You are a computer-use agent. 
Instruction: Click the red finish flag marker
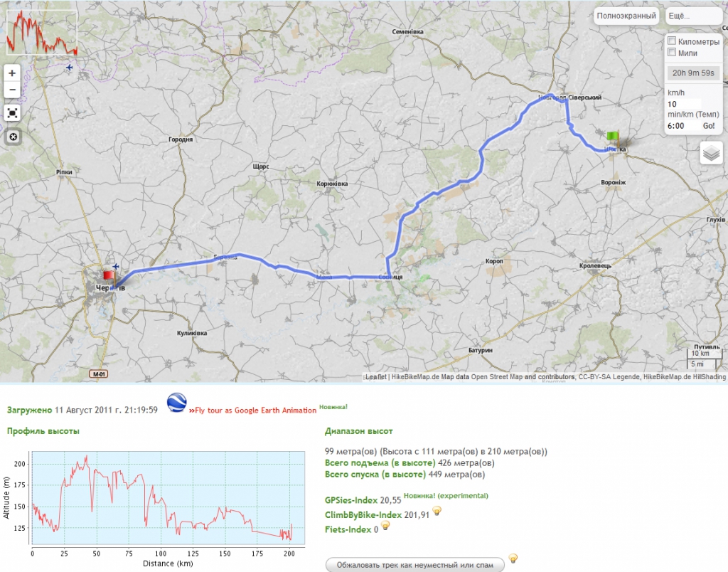108,275
